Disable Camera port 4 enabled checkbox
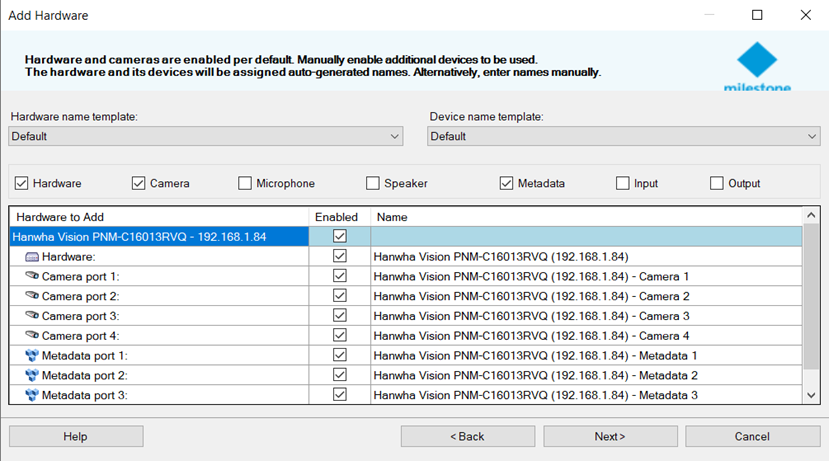 pos(340,335)
